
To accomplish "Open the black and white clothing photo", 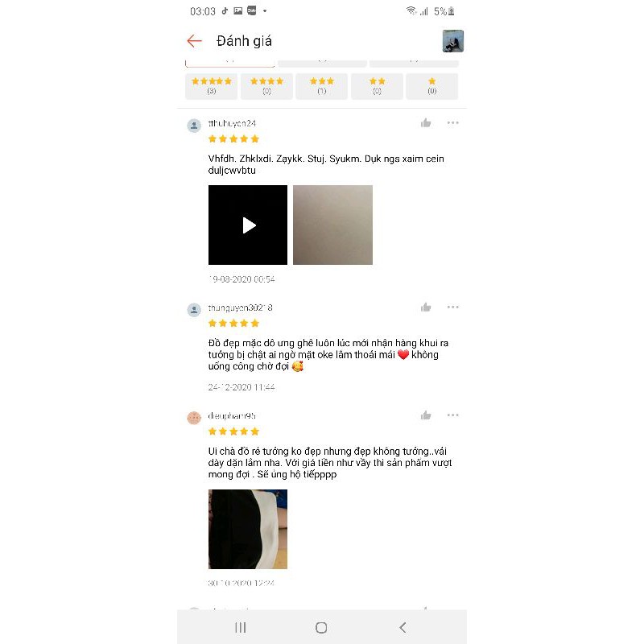I will (x=248, y=529).
